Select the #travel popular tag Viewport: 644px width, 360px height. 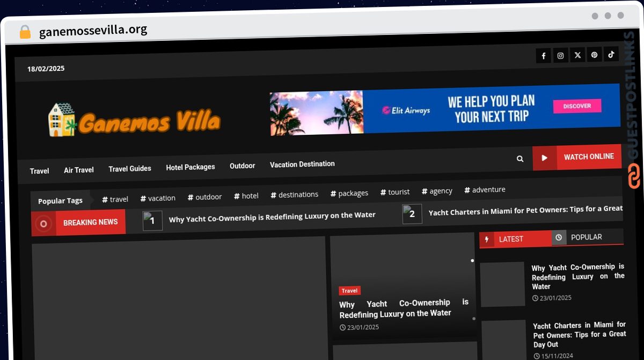(115, 199)
